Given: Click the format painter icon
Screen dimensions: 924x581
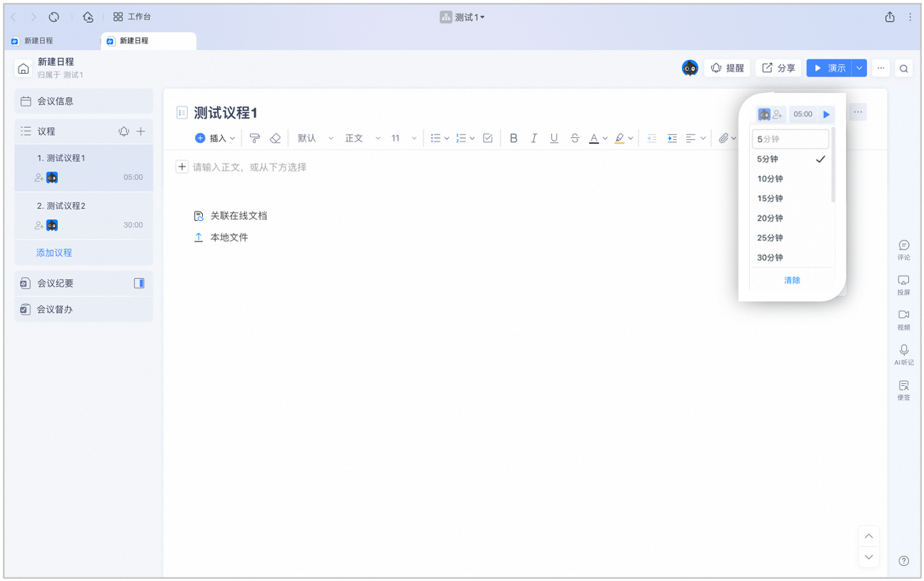Looking at the screenshot, I should tap(255, 138).
